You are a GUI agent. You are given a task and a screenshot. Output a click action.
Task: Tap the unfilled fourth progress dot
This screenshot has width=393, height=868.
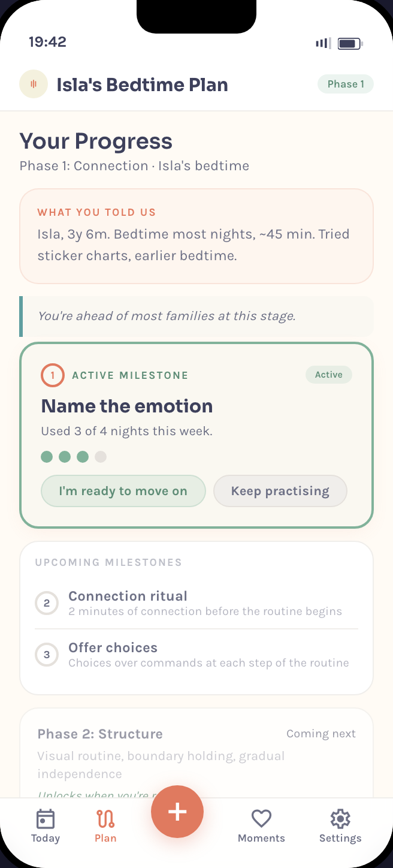[x=101, y=456]
